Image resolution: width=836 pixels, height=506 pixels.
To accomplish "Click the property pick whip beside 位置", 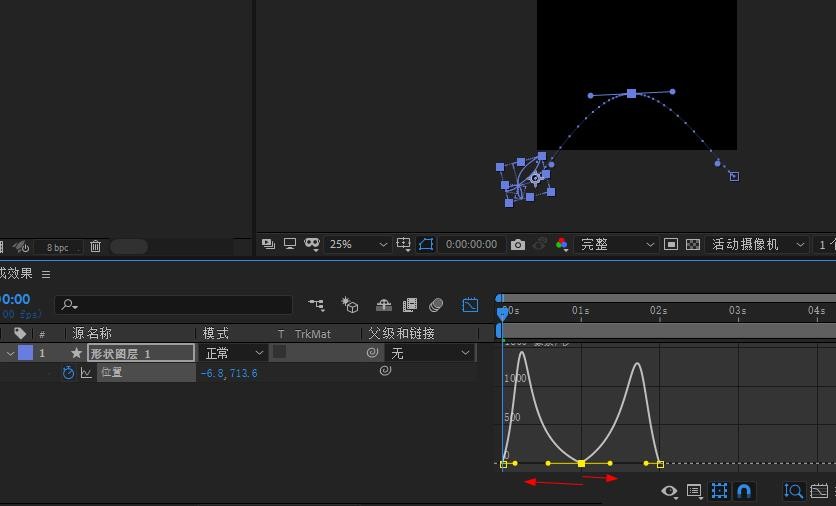I will tap(385, 370).
